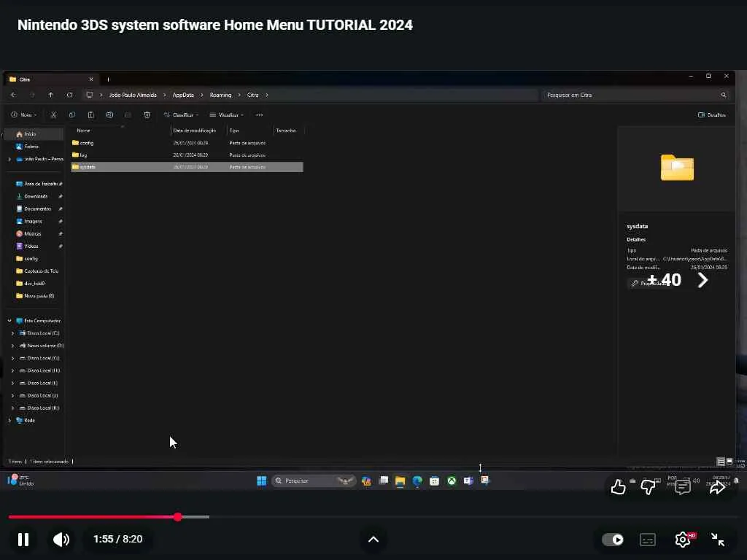Select the config folder row
The width and height of the screenshot is (747, 560).
[x=187, y=143]
